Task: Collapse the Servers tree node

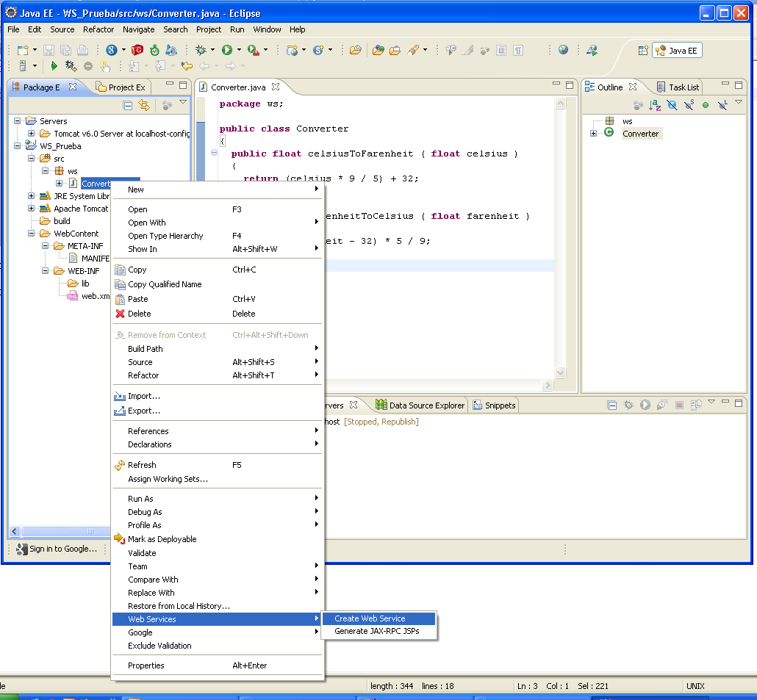Action: click(x=18, y=120)
